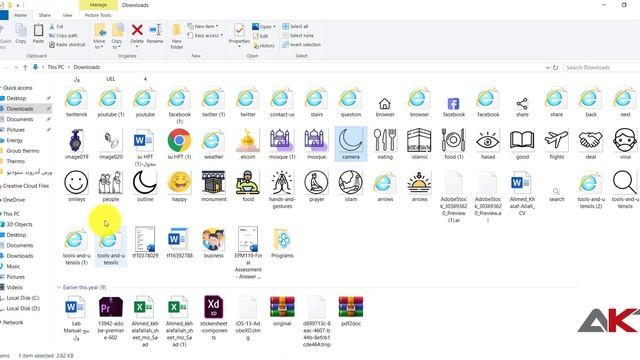Image resolution: width=640 pixels, height=360 pixels.
Task: Switch to the Home ribbon tab
Action: tap(20, 15)
